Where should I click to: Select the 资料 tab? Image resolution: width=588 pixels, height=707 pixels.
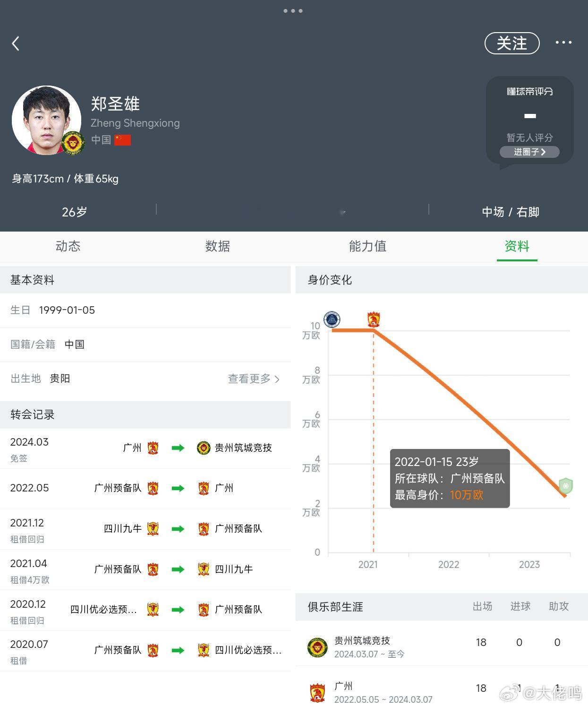[517, 246]
